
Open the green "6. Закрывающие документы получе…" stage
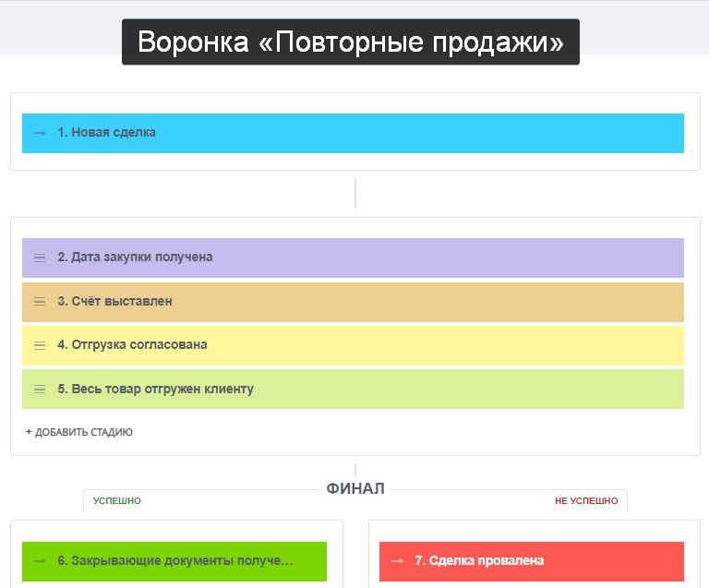[x=174, y=561]
